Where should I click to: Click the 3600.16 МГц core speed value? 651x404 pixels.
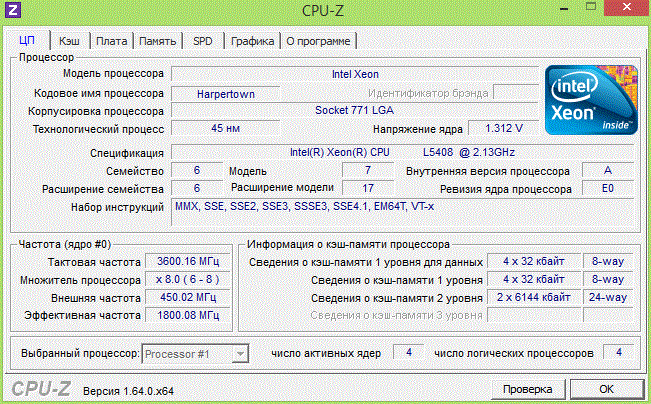(x=188, y=261)
